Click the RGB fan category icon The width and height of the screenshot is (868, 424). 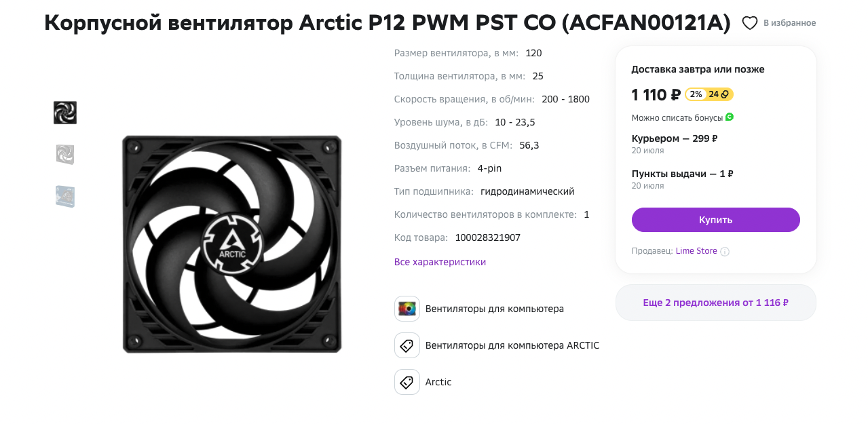point(407,309)
